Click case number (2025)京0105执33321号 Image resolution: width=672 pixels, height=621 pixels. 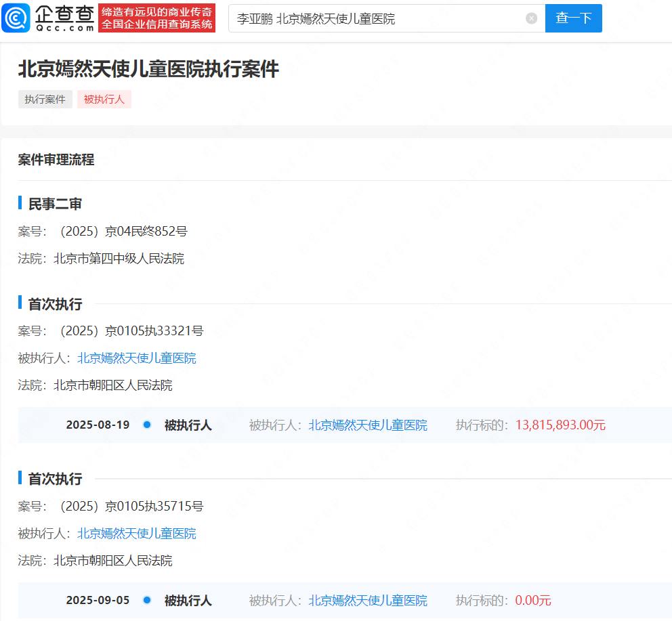coord(131,331)
